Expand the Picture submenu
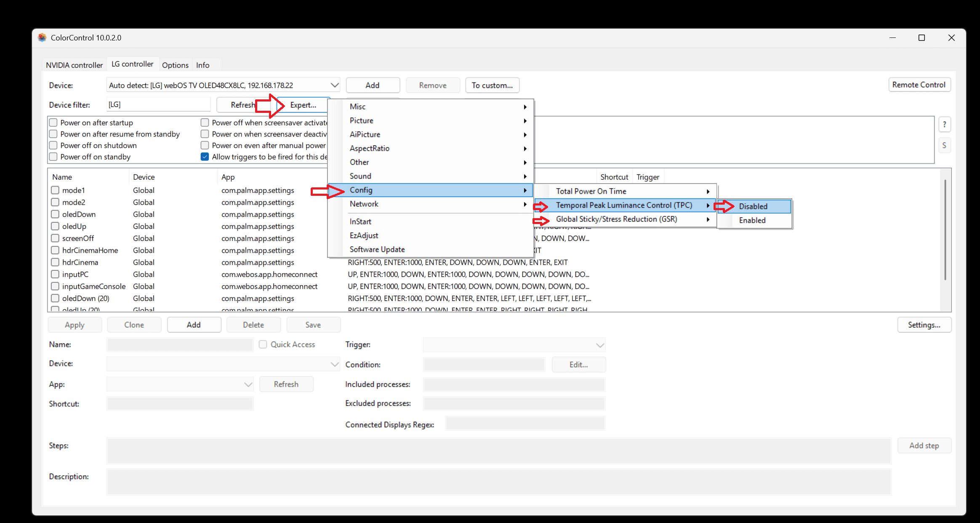This screenshot has width=980, height=523. [430, 120]
